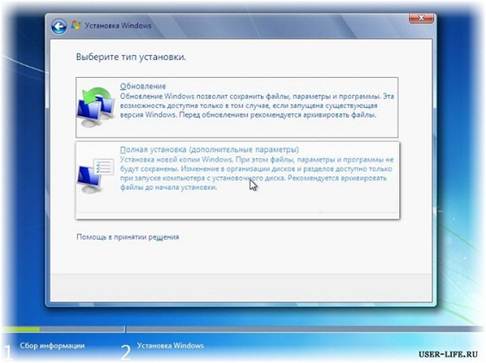Click the green setup progress bar
Viewport: 486px width, 363px height.
click(22, 329)
